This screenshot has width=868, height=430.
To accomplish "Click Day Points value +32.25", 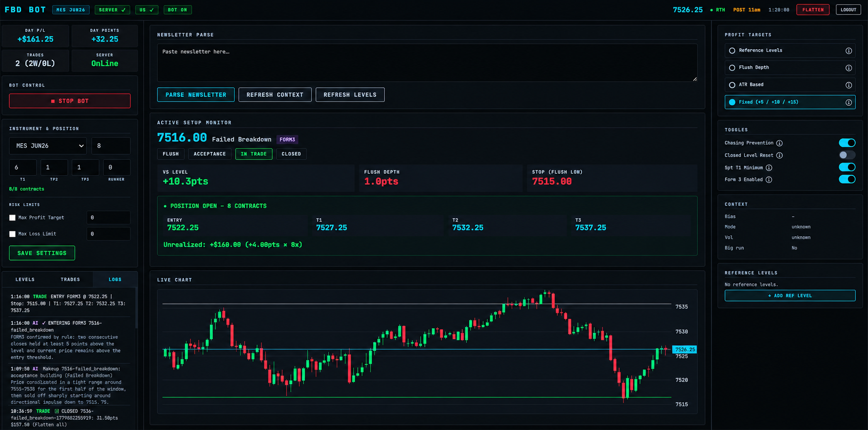I will click(x=105, y=39).
